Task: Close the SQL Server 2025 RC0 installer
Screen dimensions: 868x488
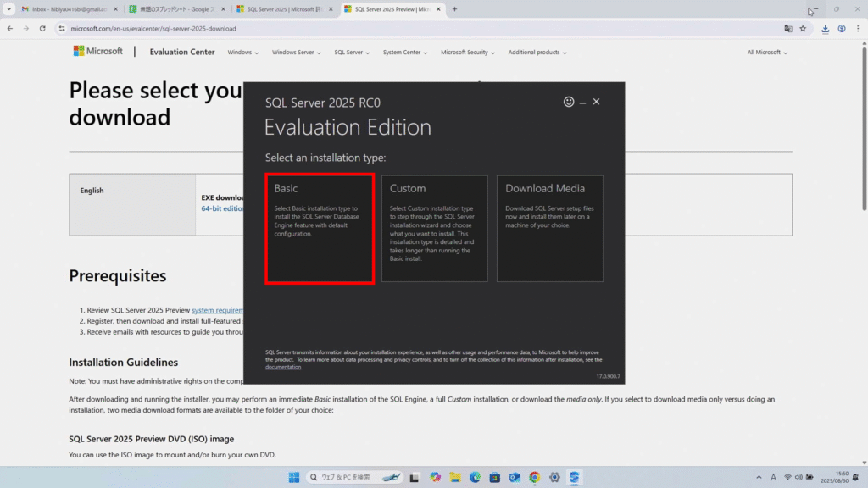Action: tap(596, 102)
